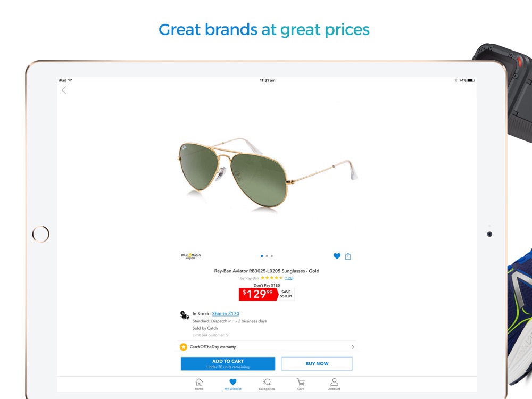This screenshot has width=532, height=399.
Task: Jump to the second image page dot
Action: [267, 256]
